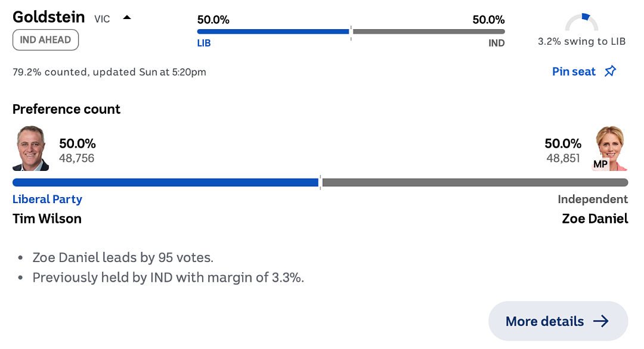The width and height of the screenshot is (644, 349).
Task: Collapse the Goldstein seat panel arrow
Action: click(127, 18)
